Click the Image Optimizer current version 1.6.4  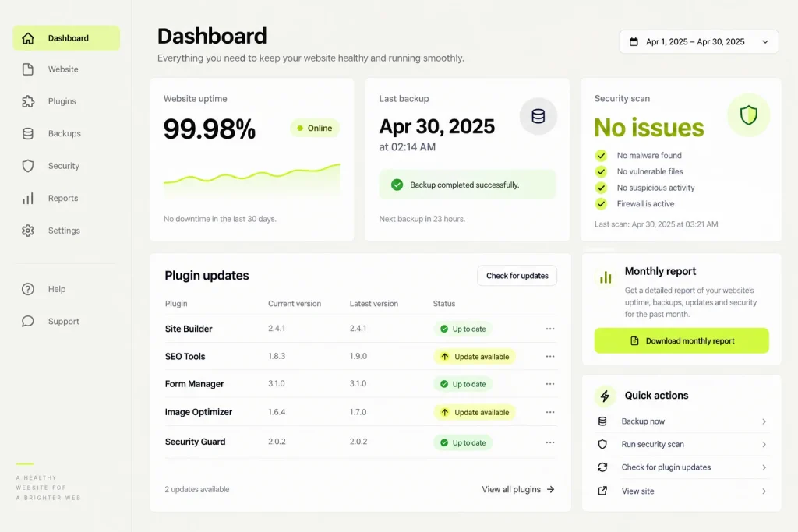(277, 412)
